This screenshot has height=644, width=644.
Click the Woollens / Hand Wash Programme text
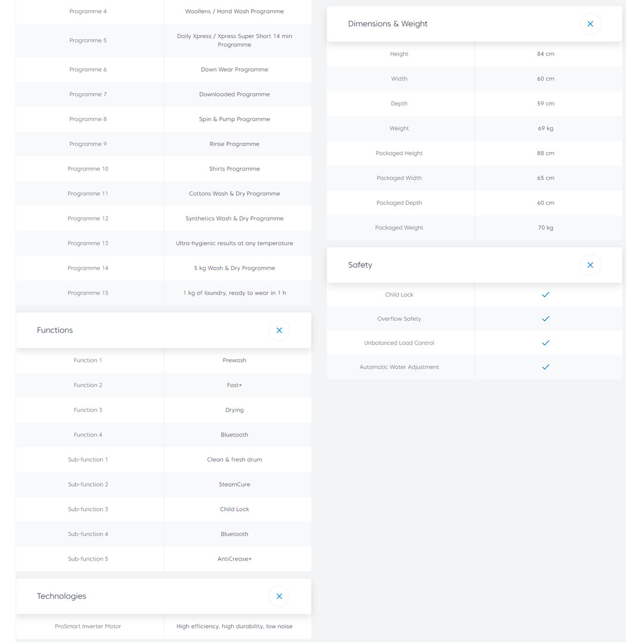click(234, 11)
